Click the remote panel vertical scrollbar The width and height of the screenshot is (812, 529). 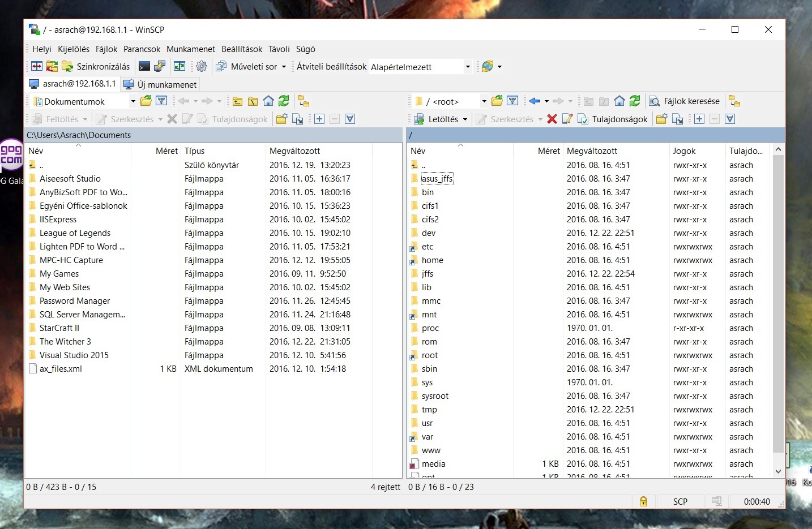(x=778, y=304)
